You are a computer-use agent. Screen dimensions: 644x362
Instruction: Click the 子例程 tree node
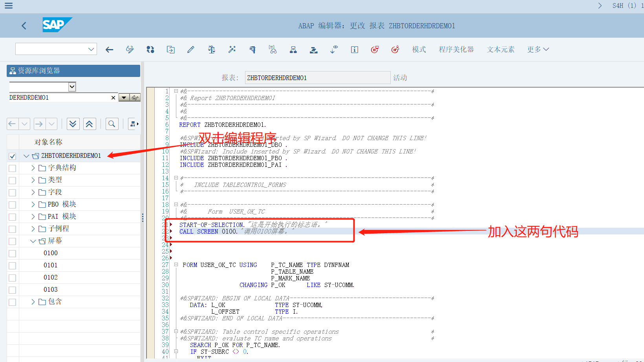(x=59, y=229)
